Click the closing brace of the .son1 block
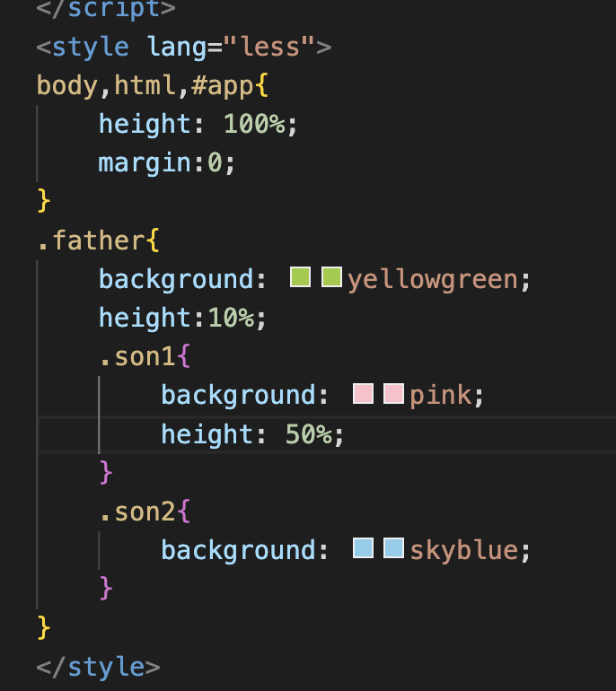 [106, 473]
